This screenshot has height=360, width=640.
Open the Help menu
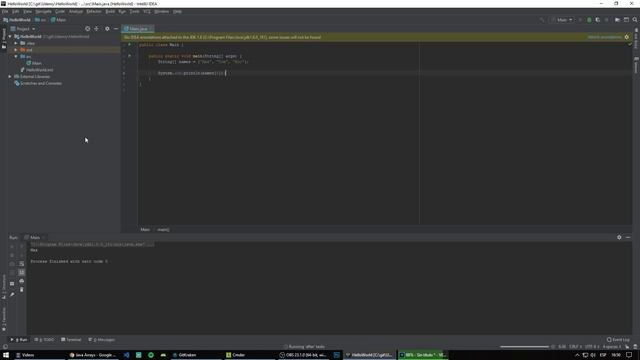click(x=177, y=11)
